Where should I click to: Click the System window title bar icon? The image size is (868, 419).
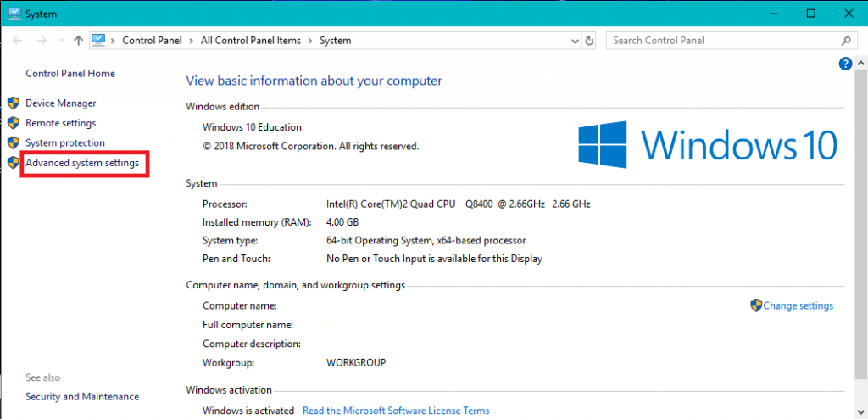[x=15, y=14]
